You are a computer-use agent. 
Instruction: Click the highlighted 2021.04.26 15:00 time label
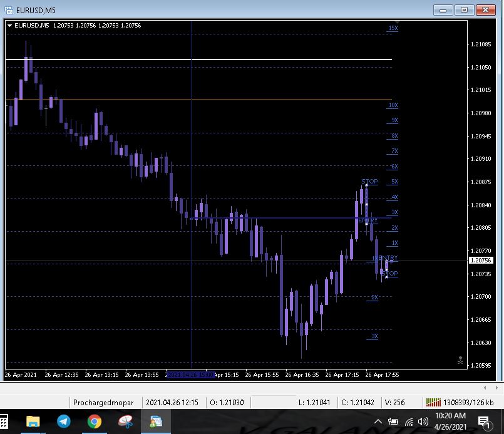pos(190,375)
